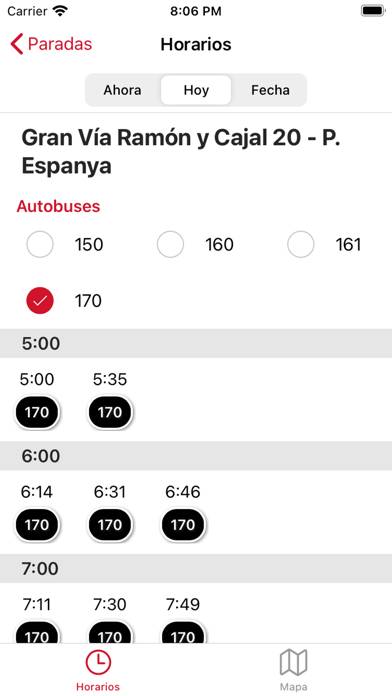This screenshot has height=696, width=392.
Task: Tap the 170 badge under 6:46
Action: click(183, 525)
